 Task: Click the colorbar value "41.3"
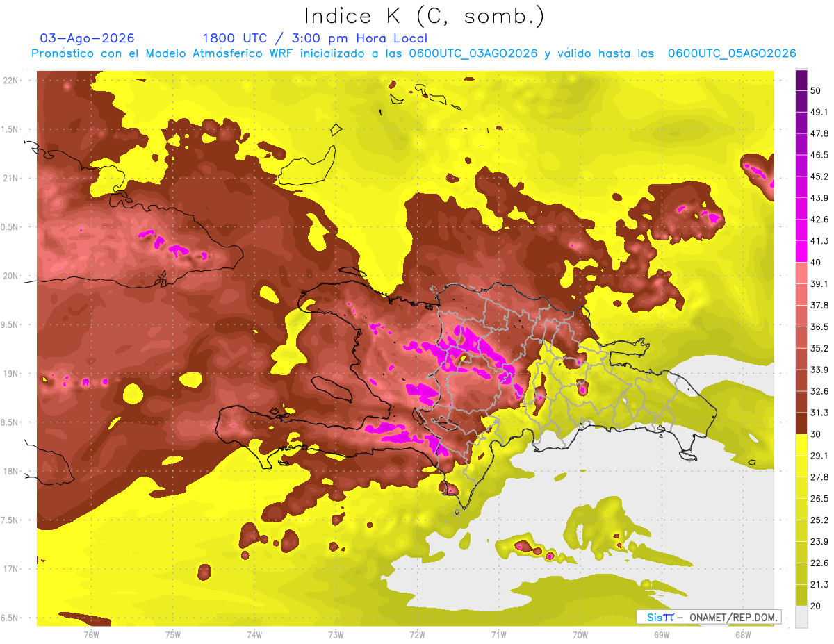pyautogui.click(x=820, y=241)
